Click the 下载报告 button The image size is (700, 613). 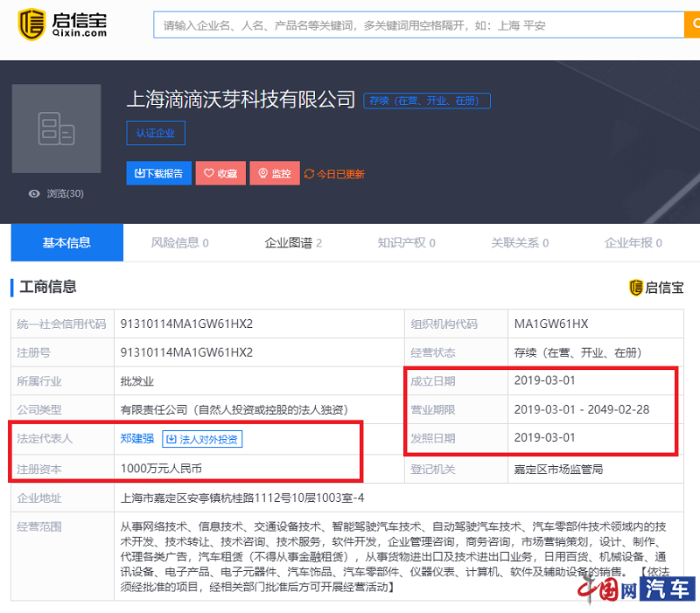pyautogui.click(x=158, y=173)
